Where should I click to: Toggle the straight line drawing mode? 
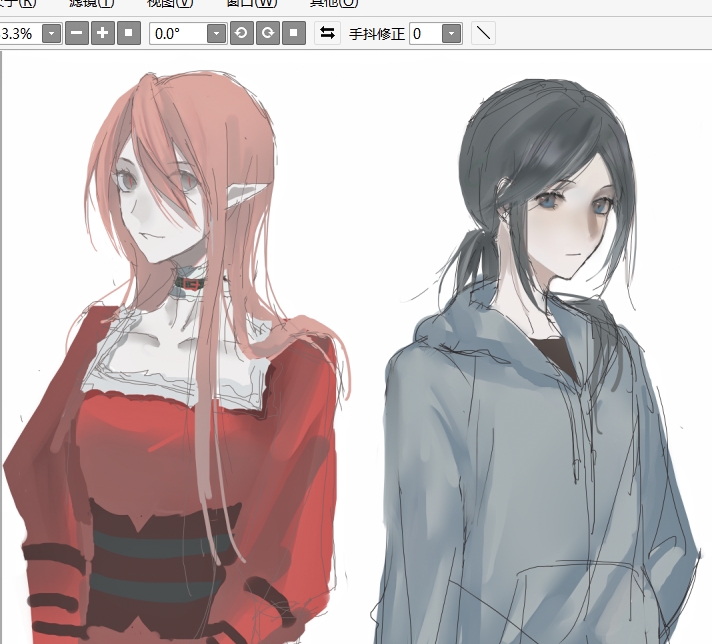point(483,33)
